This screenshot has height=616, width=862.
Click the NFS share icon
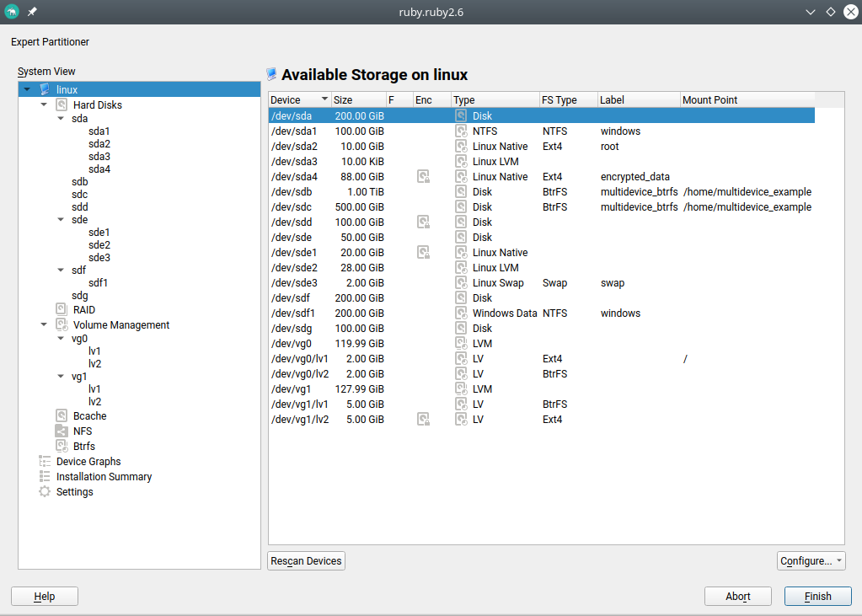(x=62, y=431)
